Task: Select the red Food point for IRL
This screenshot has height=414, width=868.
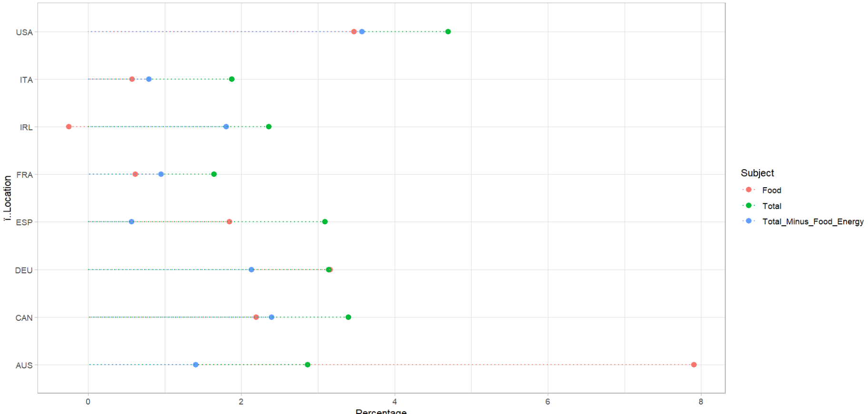Action: 69,127
